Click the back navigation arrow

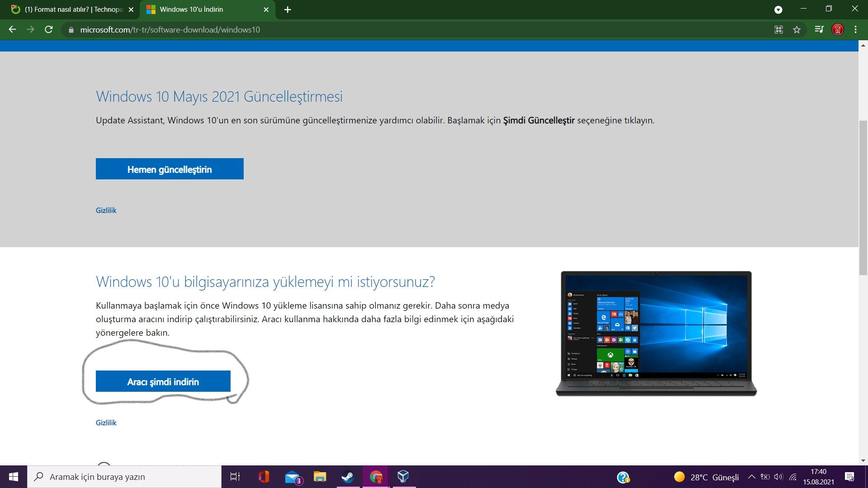(x=12, y=30)
